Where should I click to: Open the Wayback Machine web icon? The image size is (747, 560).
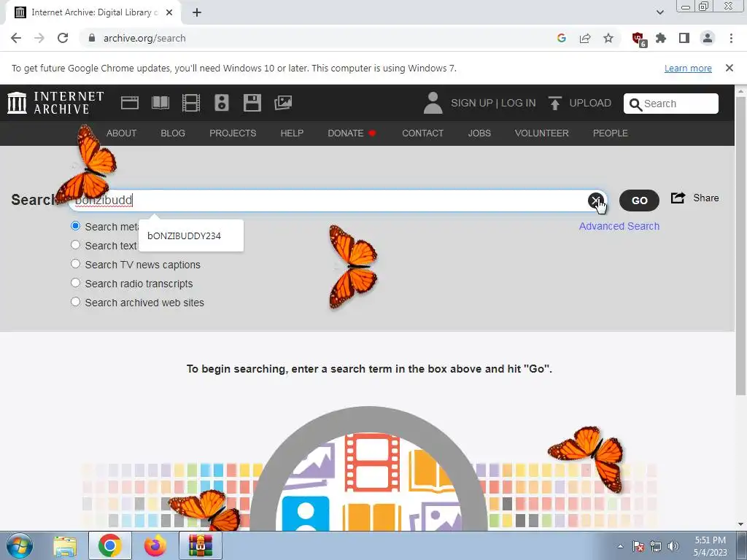[130, 103]
